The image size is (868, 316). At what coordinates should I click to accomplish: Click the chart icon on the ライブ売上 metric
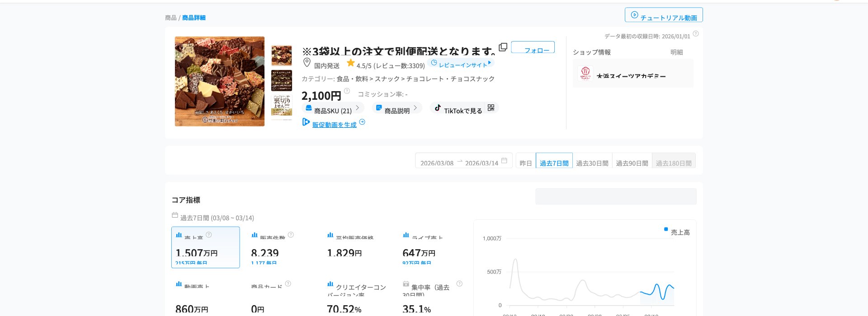pos(406,235)
